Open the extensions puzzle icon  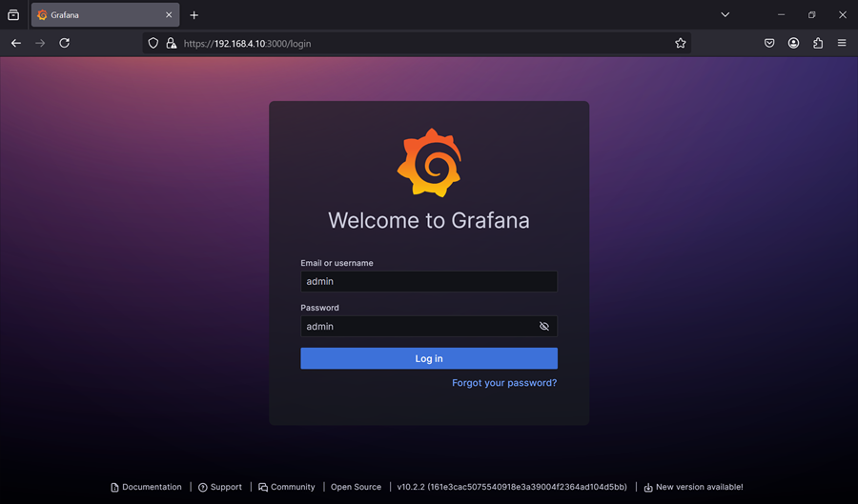818,43
